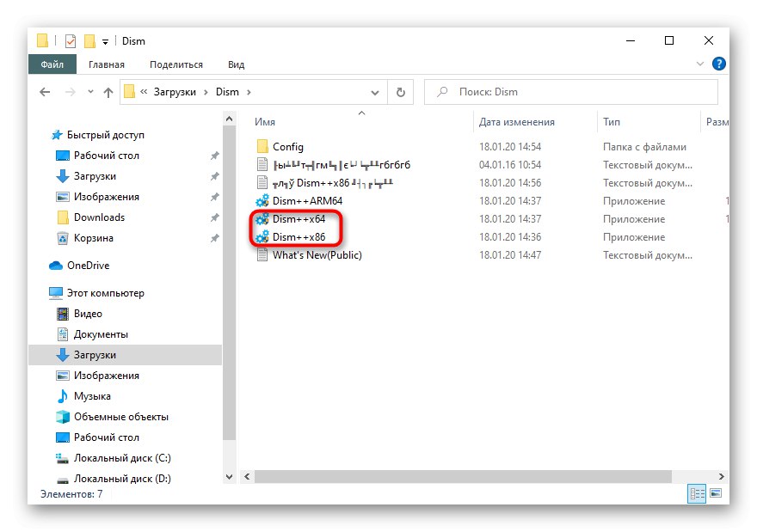Click the Поиск: Dism search field
757x532 pixels.
[571, 92]
